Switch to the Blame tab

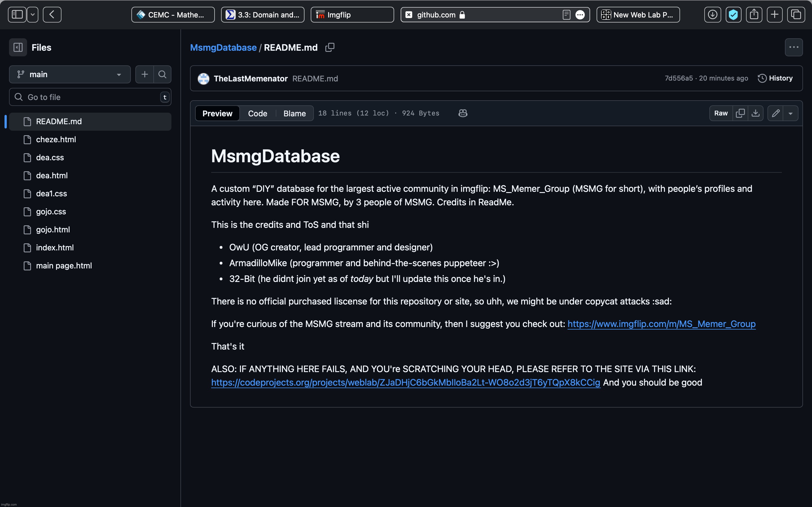294,113
